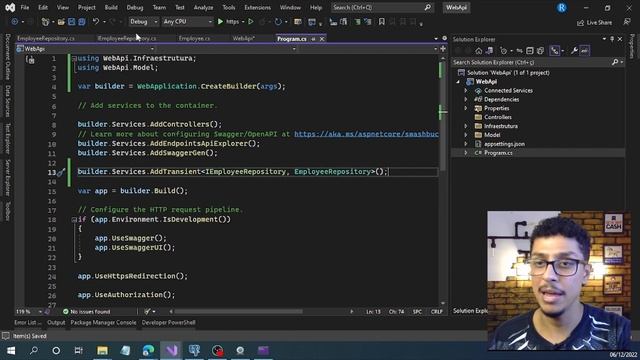The height and width of the screenshot is (360, 640).
Task: Select Controllers folder in Solution Explorer
Action: click(x=498, y=117)
